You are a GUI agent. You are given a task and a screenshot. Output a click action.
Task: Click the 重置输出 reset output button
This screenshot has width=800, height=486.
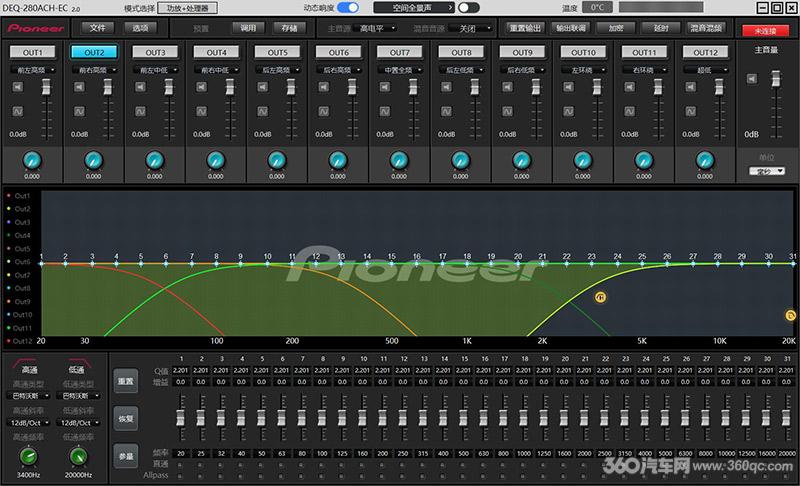[525, 28]
